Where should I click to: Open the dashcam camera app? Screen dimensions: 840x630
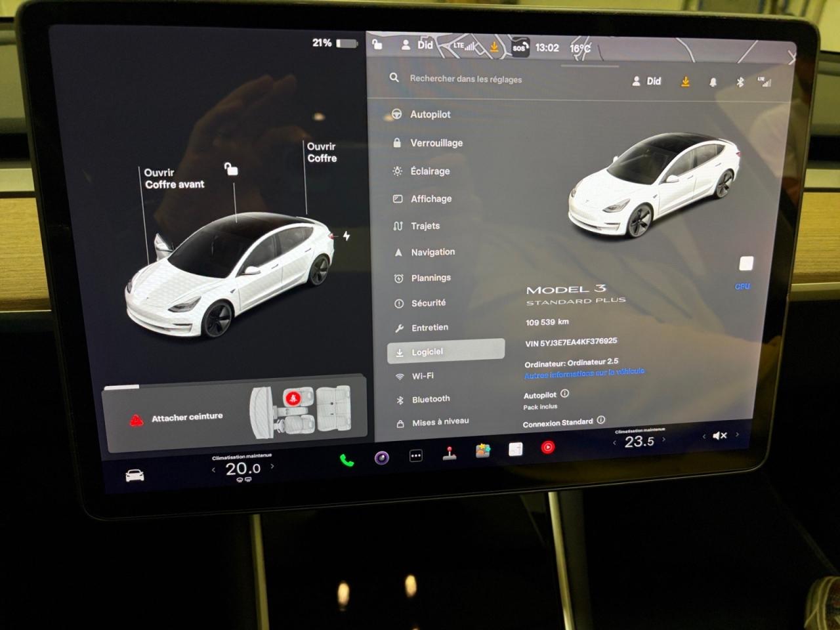pos(382,457)
